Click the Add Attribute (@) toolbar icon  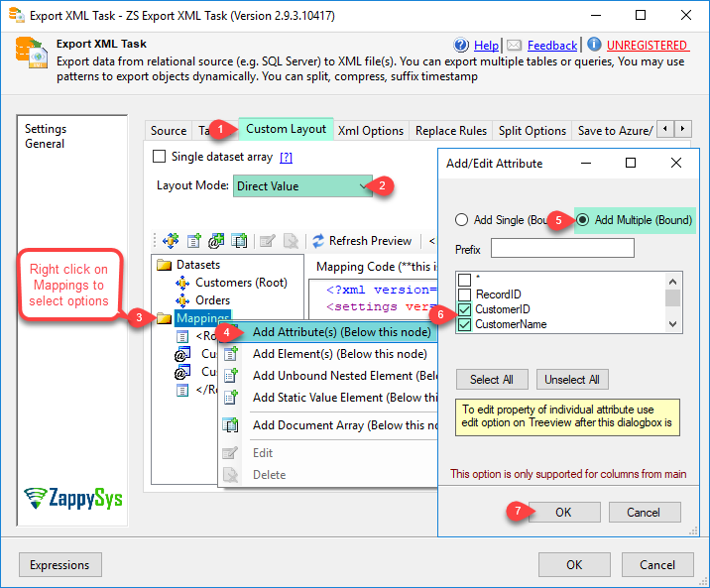coord(216,240)
